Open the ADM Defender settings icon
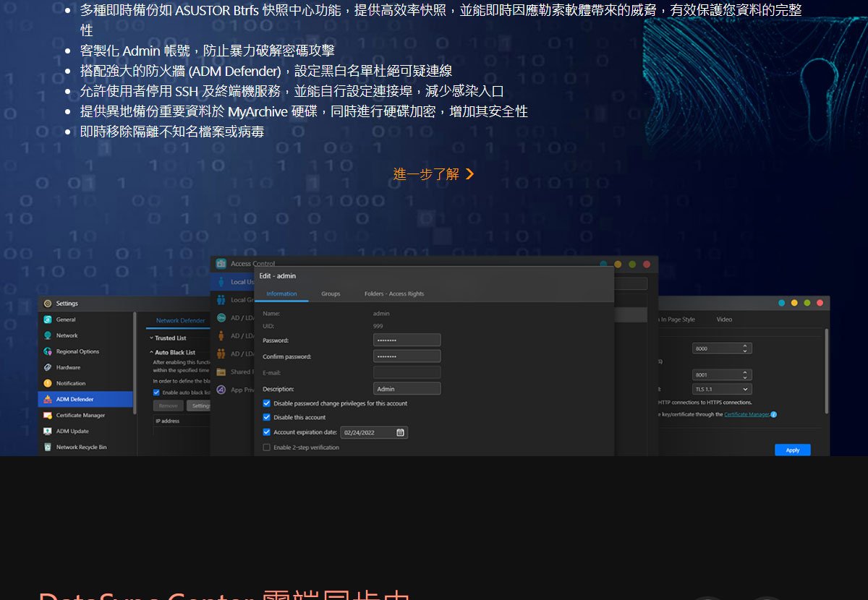The width and height of the screenshot is (868, 600). tap(48, 399)
